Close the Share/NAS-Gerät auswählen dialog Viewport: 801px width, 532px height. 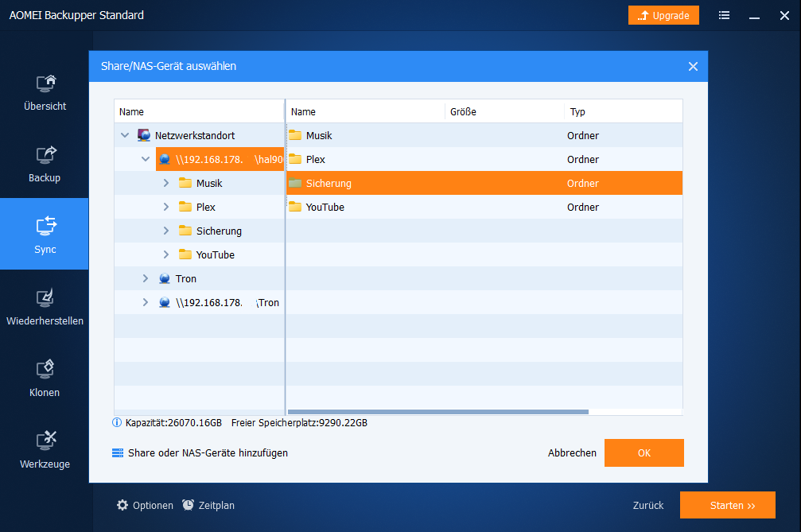click(x=693, y=66)
